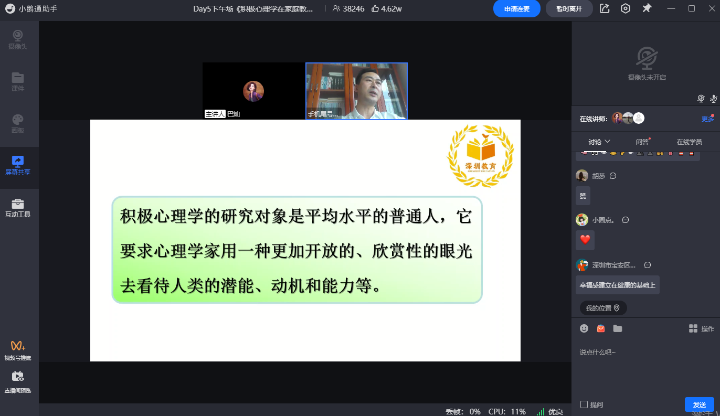This screenshot has width=720, height=416.
Task: Toggle the microphone icon below camera preview
Action: coord(700,98)
